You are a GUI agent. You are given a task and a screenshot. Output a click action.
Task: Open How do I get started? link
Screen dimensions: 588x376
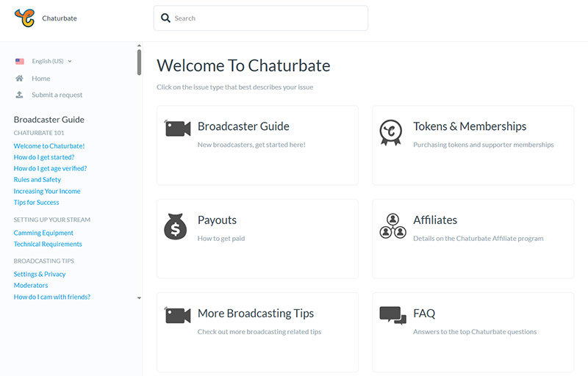(x=44, y=157)
